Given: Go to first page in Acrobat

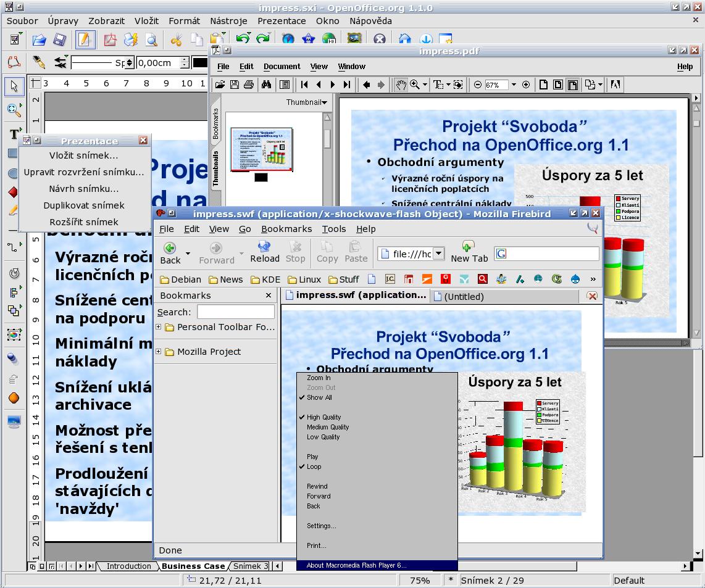Looking at the screenshot, I should pos(304,85).
